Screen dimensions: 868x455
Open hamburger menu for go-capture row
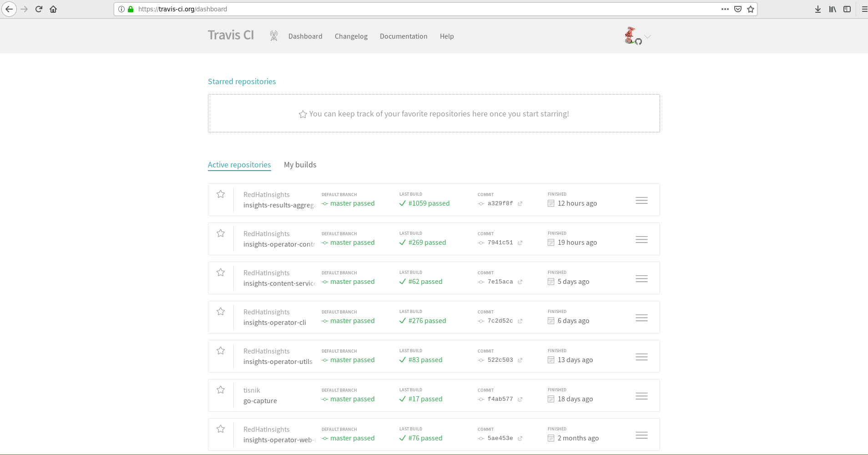coord(641,396)
